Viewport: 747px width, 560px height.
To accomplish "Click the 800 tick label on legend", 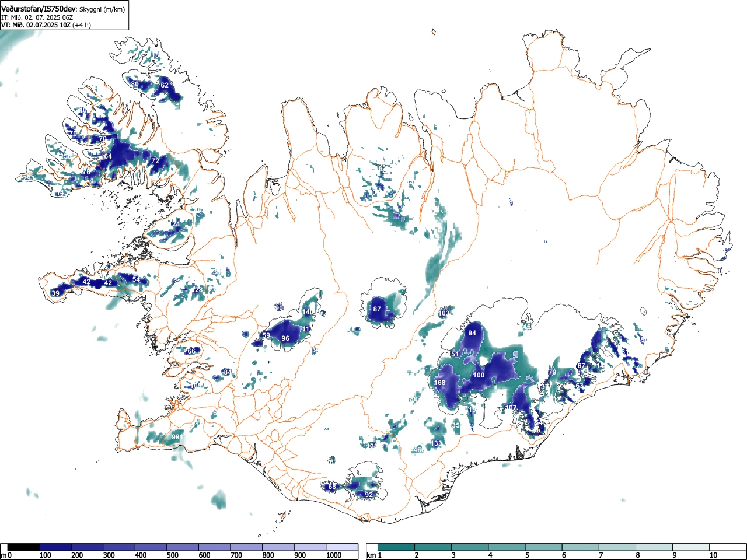I will point(268,555).
